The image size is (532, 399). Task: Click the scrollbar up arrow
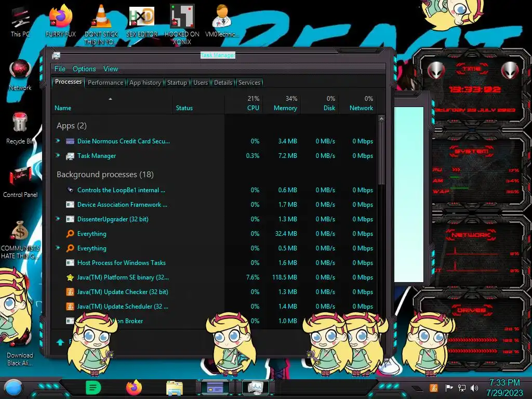pos(382,118)
